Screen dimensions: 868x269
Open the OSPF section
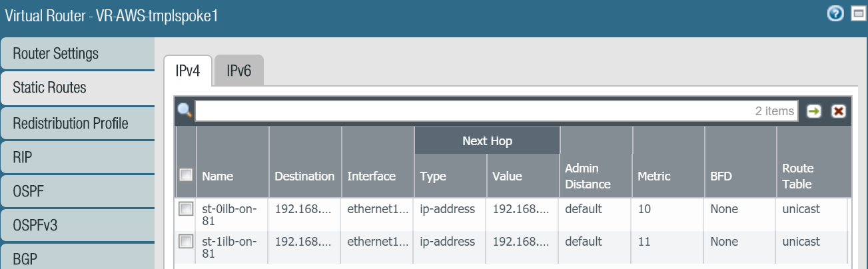[29, 193]
